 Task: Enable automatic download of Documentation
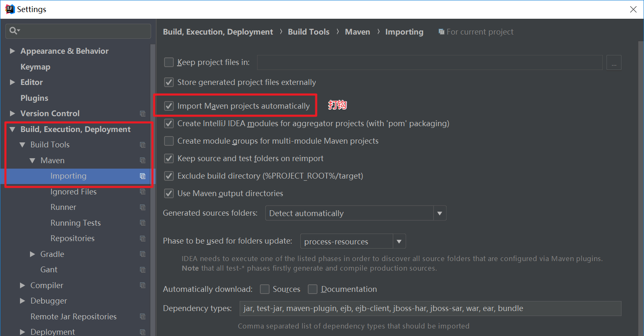pos(312,289)
